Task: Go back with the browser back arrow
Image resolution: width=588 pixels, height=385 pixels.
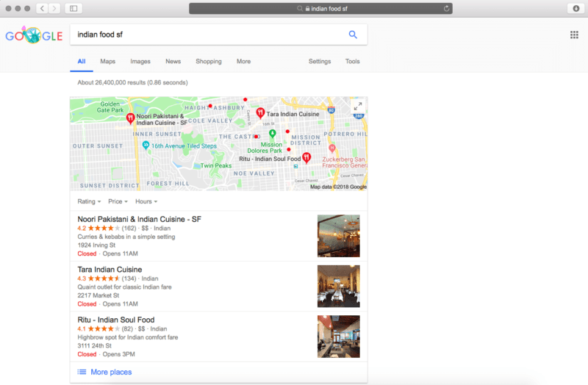Action: [x=41, y=8]
